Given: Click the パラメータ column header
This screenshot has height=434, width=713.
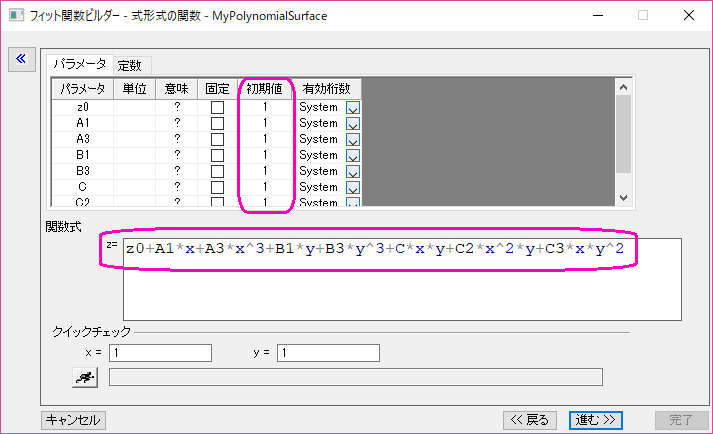Looking at the screenshot, I should click(x=83, y=89).
